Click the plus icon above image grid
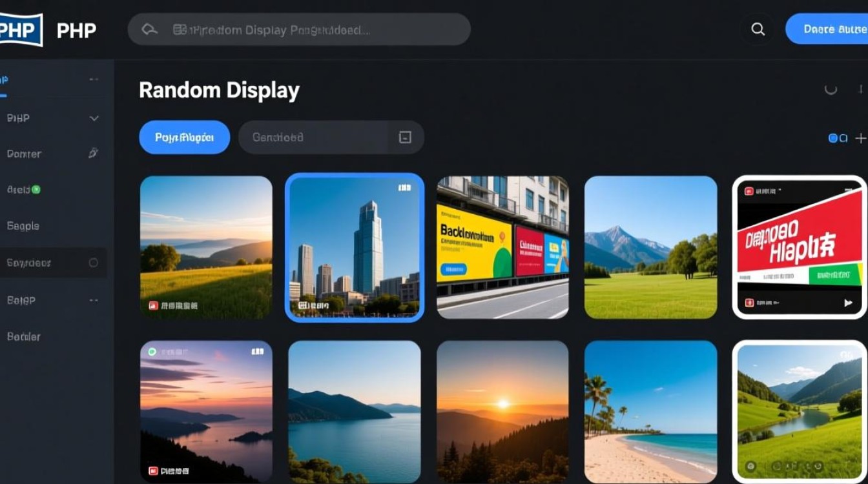 (860, 138)
